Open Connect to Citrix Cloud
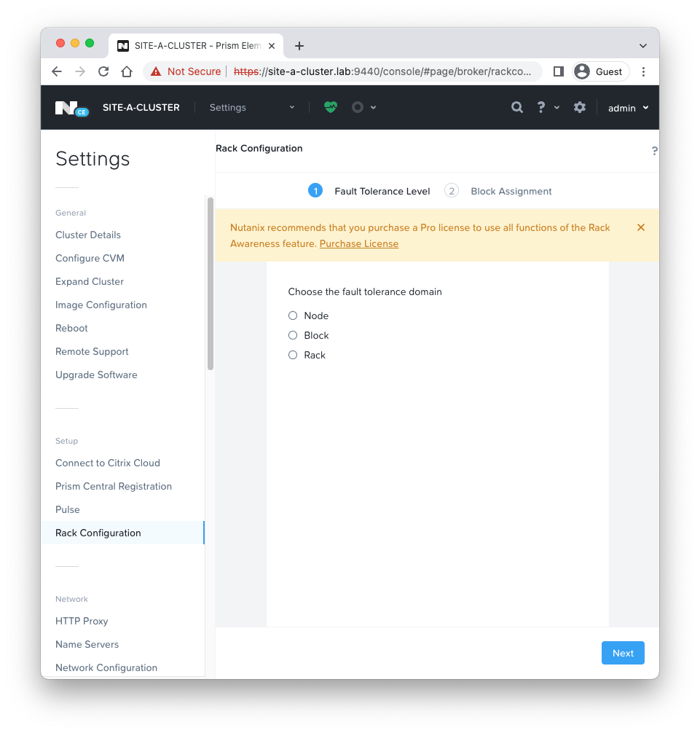This screenshot has height=733, width=700. tap(108, 463)
